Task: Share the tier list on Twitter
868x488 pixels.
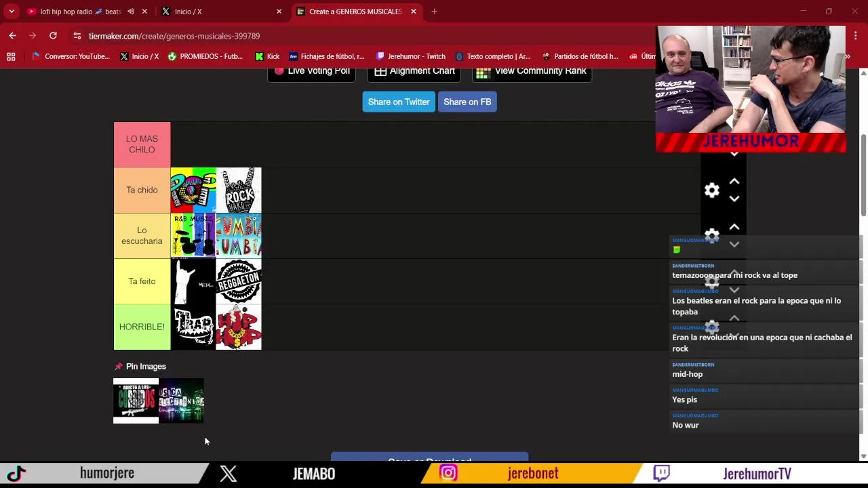Action: point(399,102)
